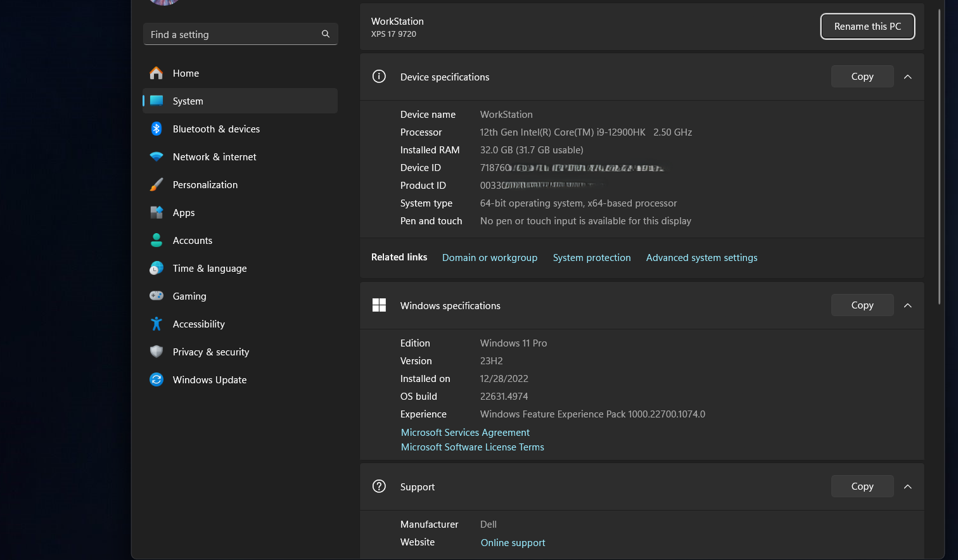Click the System monitor icon
Screen dimensions: 958x560
click(x=156, y=101)
